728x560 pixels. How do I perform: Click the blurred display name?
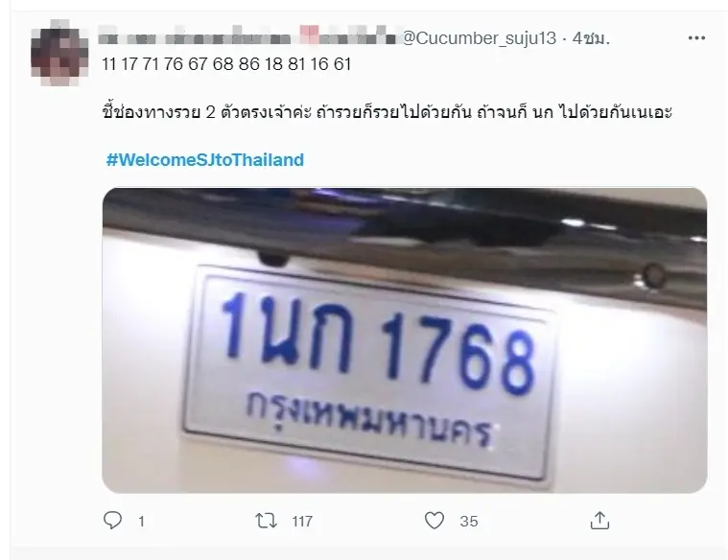248,37
